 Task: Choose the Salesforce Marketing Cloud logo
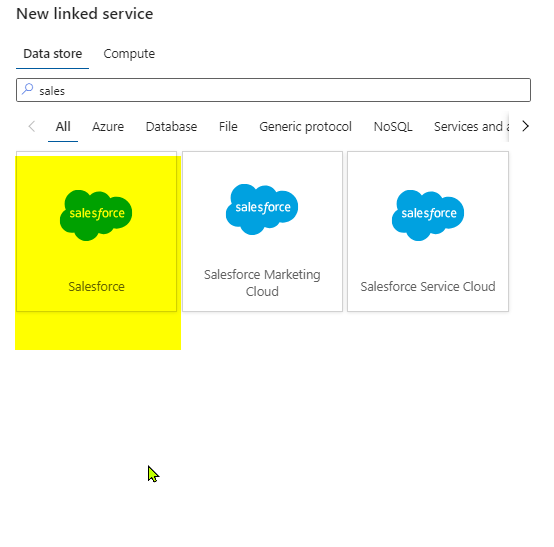262,209
